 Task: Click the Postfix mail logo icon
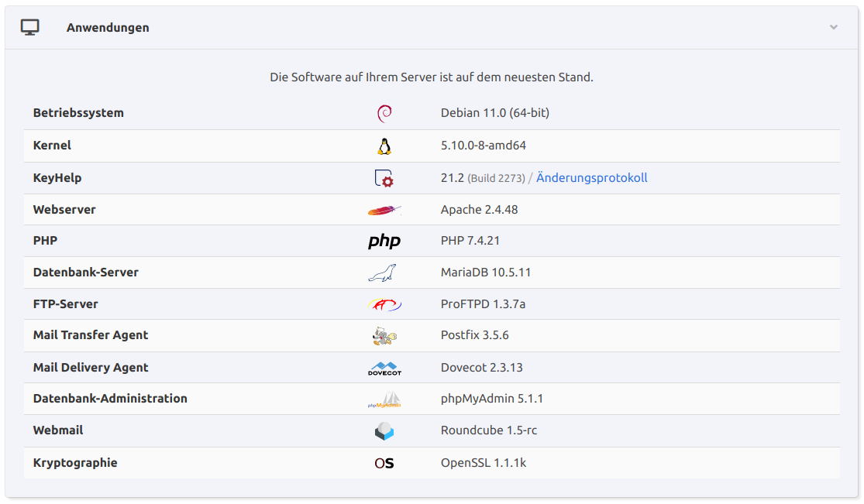pyautogui.click(x=384, y=336)
